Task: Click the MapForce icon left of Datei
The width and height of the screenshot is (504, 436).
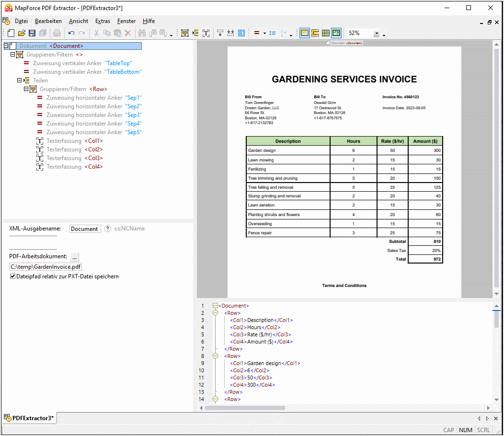Action: pos(6,21)
